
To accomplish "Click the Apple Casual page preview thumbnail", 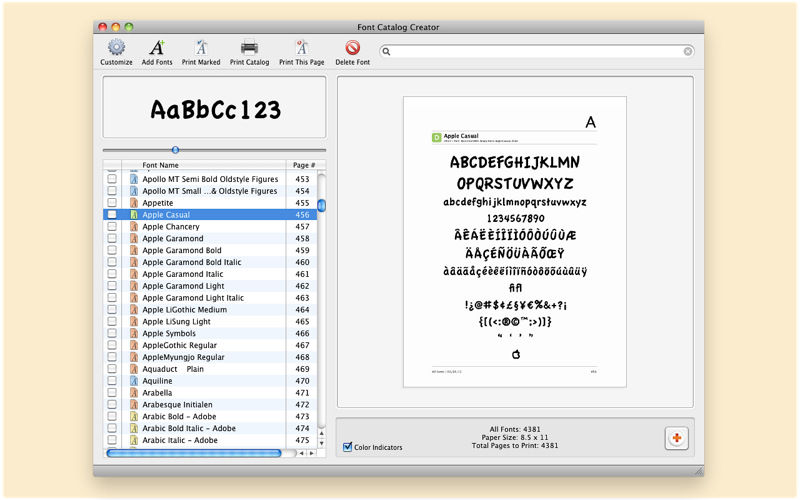I will click(515, 242).
